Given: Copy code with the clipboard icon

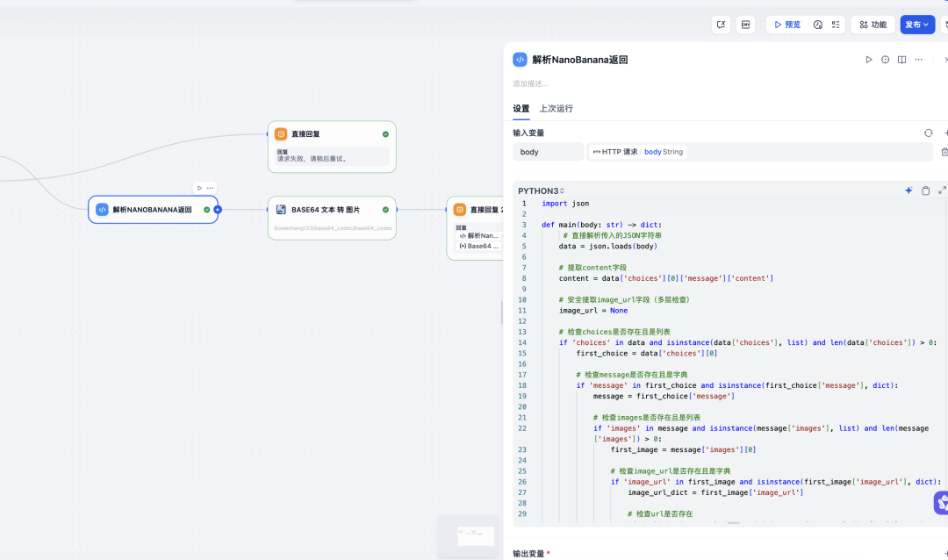Looking at the screenshot, I should (x=925, y=190).
